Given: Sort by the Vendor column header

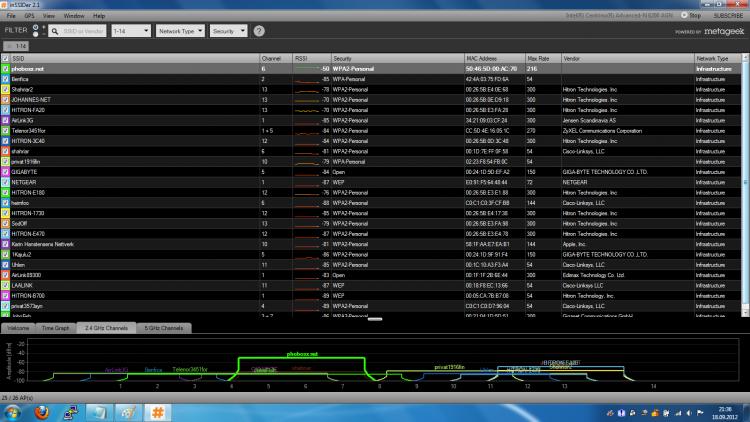Looking at the screenshot, I should 628,58.
